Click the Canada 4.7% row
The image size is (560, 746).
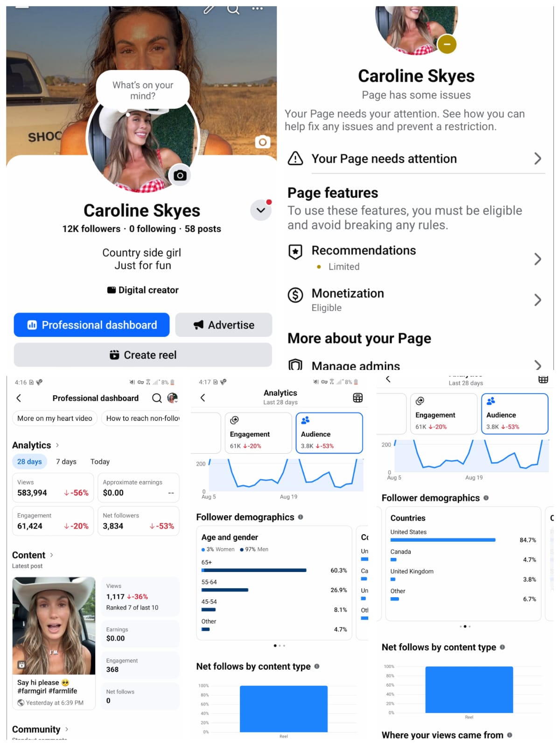click(463, 556)
